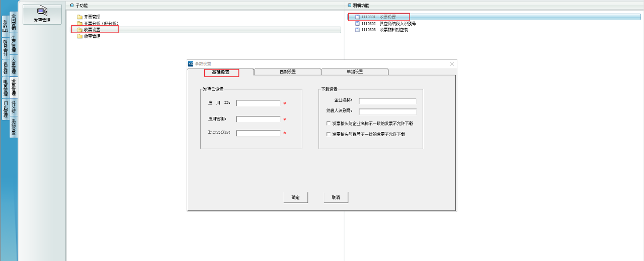This screenshot has width=644, height=261.
Task: Open item 1110301 收票设置
Action: pyautogui.click(x=378, y=17)
